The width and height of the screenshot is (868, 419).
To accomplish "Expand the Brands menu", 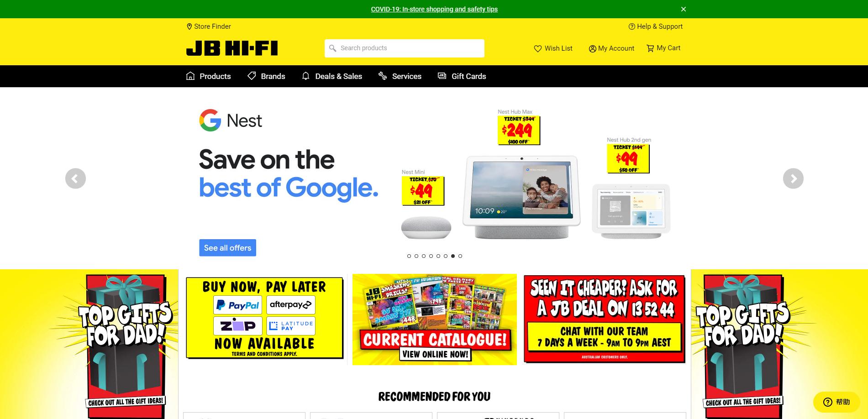I will tap(266, 76).
